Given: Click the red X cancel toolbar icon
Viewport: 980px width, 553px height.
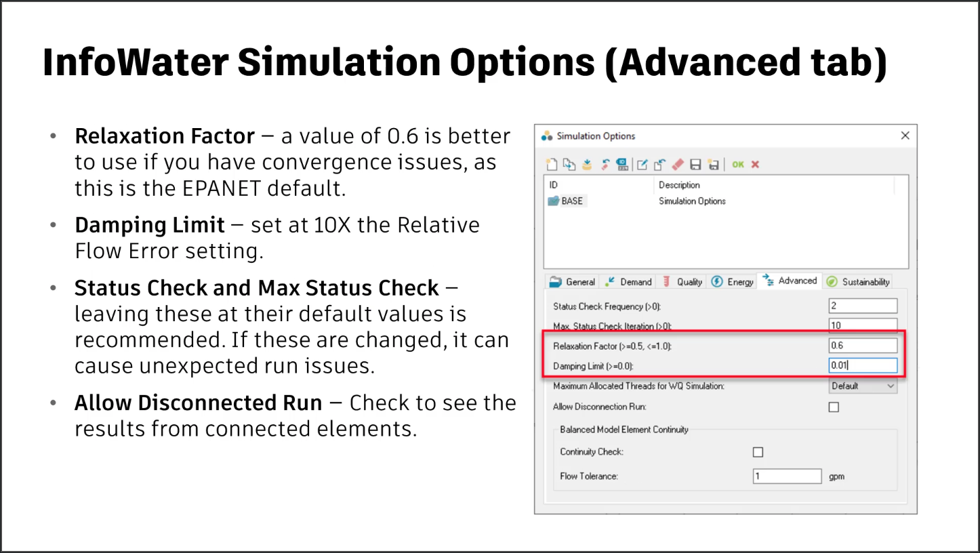Looking at the screenshot, I should coord(755,165).
